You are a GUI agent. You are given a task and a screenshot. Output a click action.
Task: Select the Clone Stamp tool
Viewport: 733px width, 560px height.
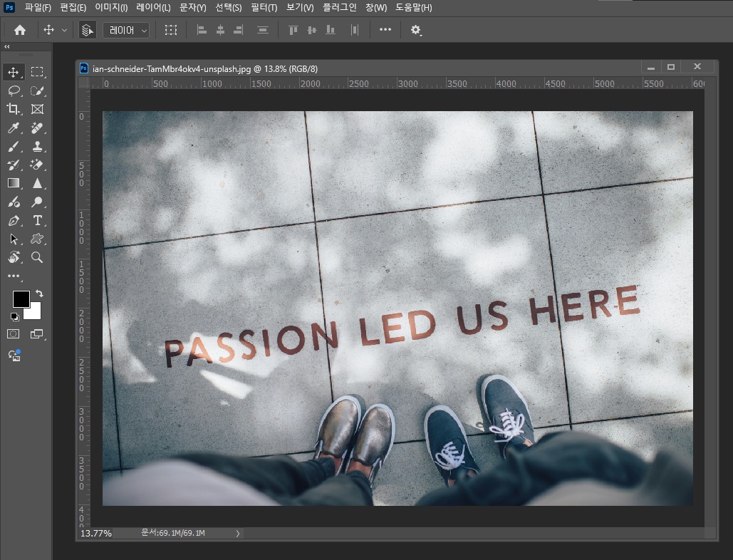point(37,146)
